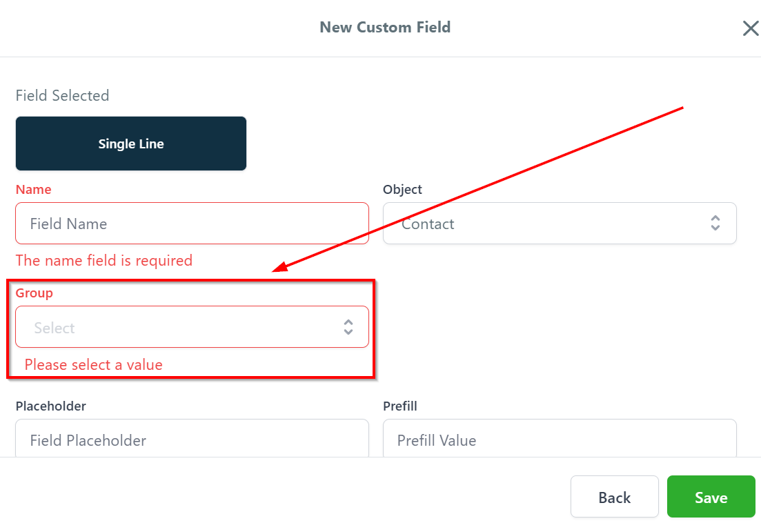Image resolution: width=761 pixels, height=532 pixels.
Task: Click the Object dropdown chevron arrows
Action: (x=715, y=223)
